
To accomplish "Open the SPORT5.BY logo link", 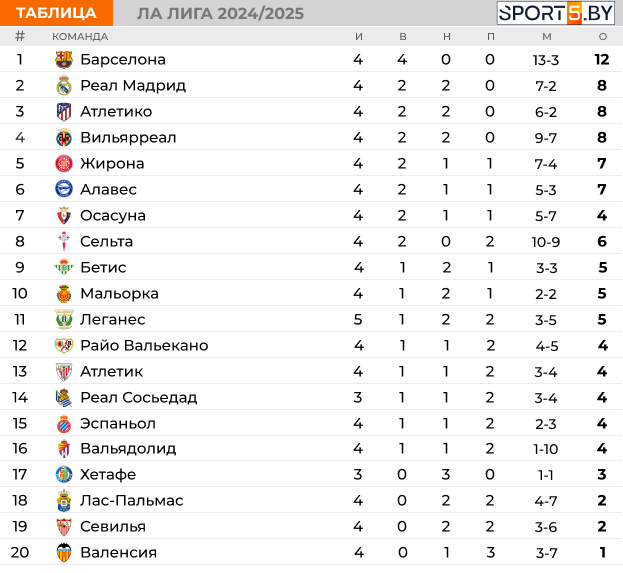I will coord(556,13).
